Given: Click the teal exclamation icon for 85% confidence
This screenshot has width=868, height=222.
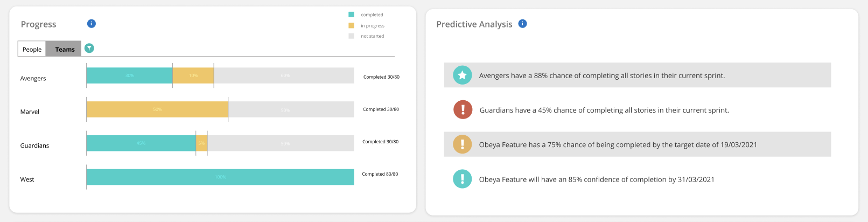Looking at the screenshot, I should [x=462, y=179].
